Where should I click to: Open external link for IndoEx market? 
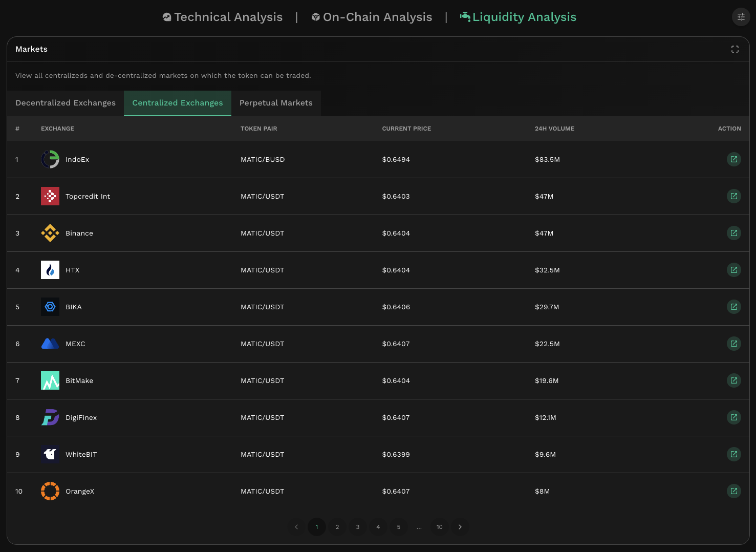click(733, 159)
